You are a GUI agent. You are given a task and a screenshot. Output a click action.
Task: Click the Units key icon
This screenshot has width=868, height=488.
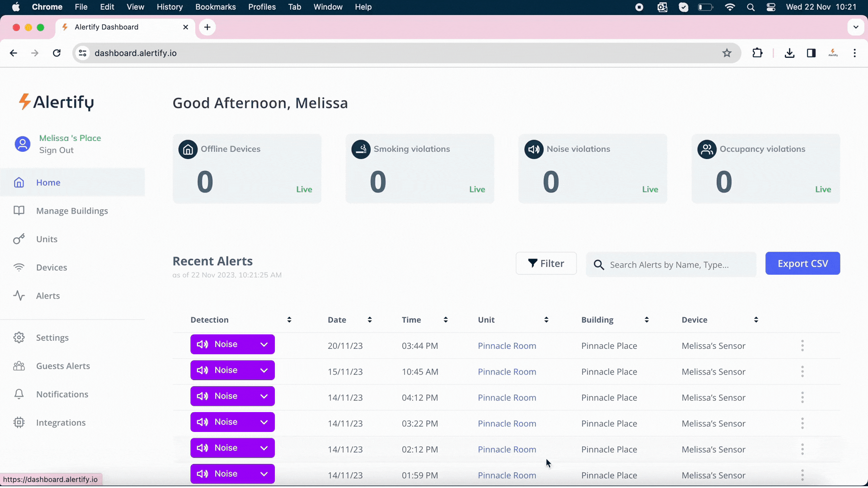click(x=19, y=239)
